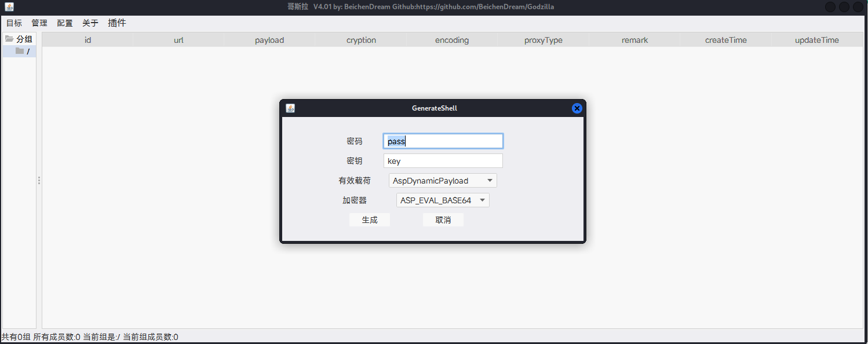Sort by the url column header
The height and width of the screenshot is (344, 868).
click(178, 40)
